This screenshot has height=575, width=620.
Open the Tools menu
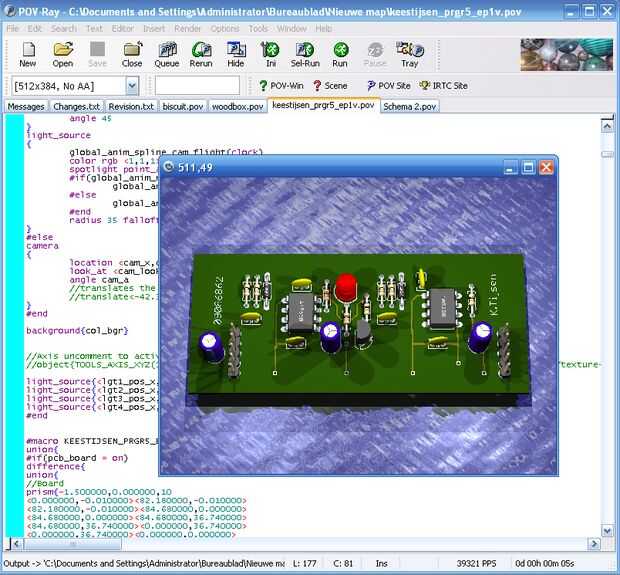[x=258, y=28]
